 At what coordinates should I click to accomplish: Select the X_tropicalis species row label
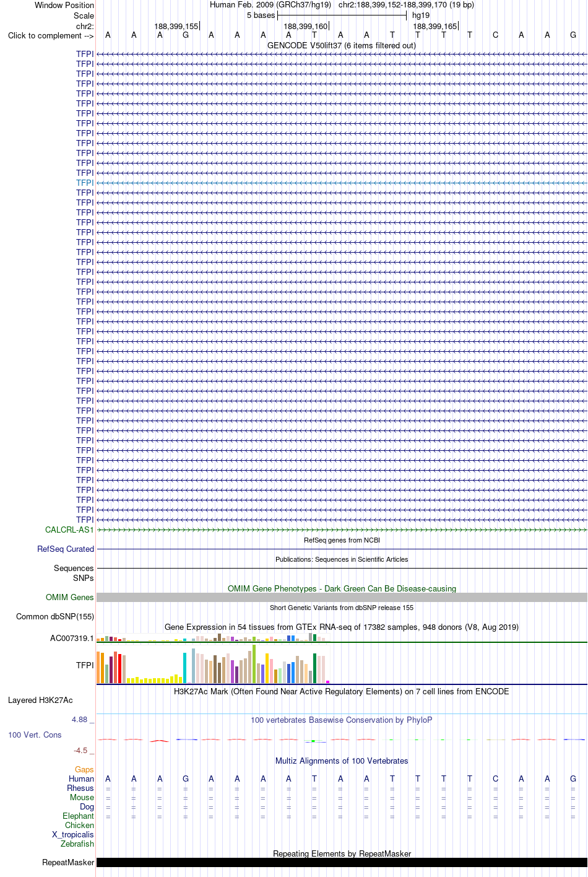[x=73, y=834]
